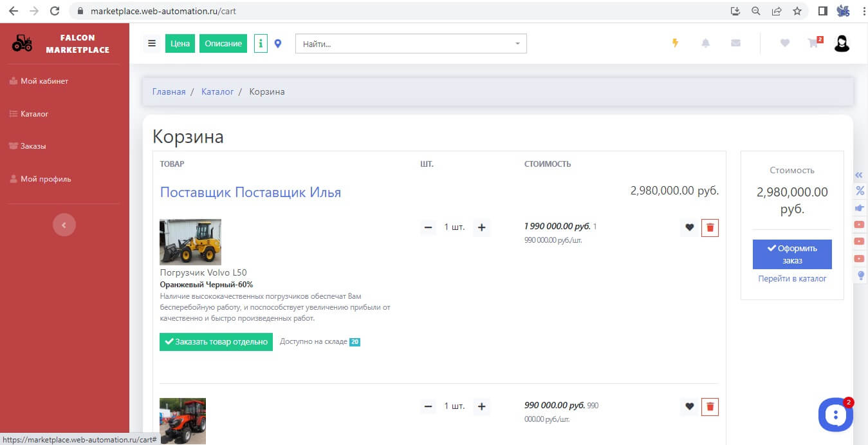The height and width of the screenshot is (445, 868).
Task: Click the 'Найти...' search field
Action: click(x=411, y=44)
